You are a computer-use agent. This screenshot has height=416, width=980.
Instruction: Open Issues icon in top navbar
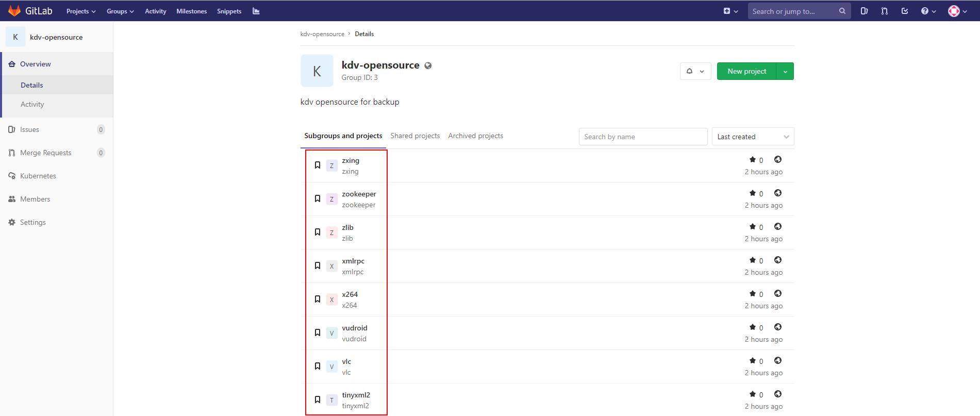(x=864, y=11)
